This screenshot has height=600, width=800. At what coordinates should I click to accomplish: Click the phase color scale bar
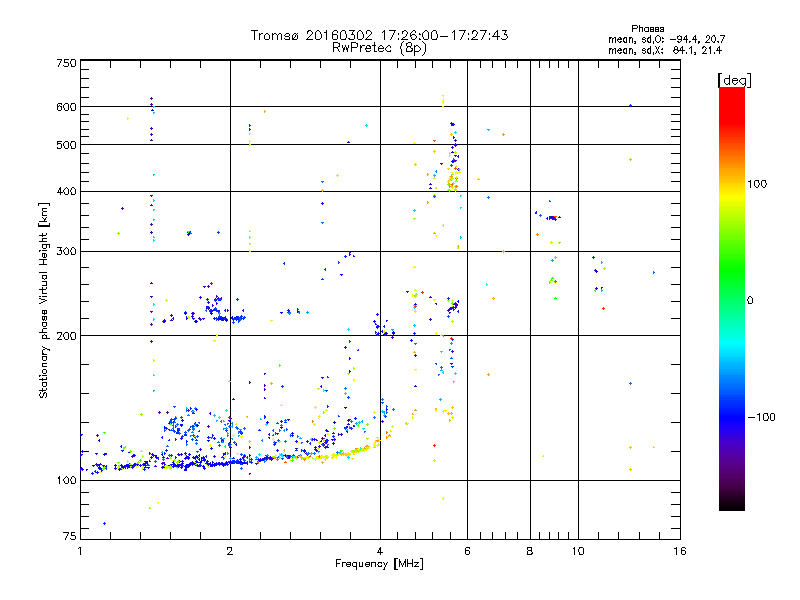click(x=732, y=299)
